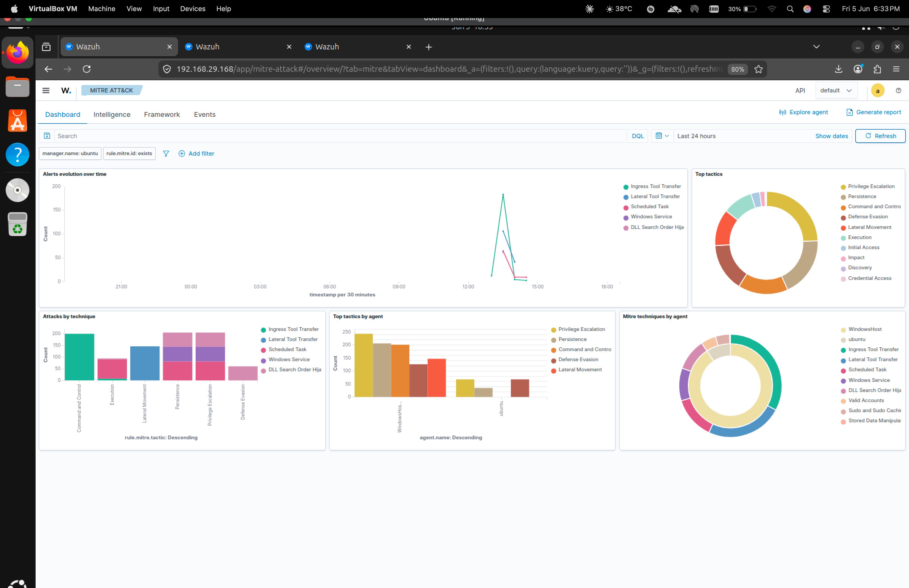Screen dimensions: 909x588
Task: Open the calendar quick date menu
Action: pyautogui.click(x=662, y=136)
